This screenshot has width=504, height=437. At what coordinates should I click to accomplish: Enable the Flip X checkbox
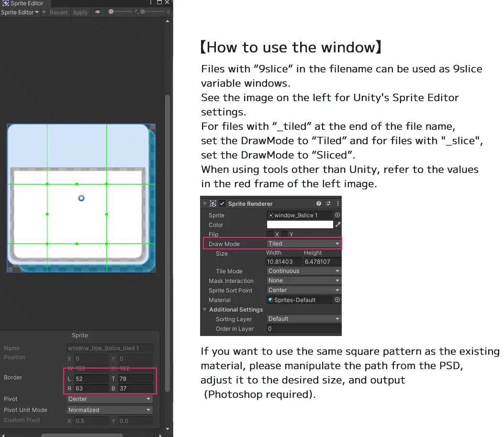click(x=270, y=234)
